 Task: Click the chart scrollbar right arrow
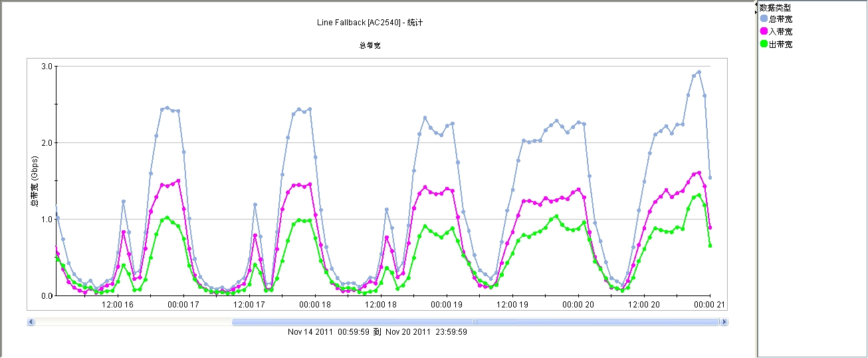(724, 322)
